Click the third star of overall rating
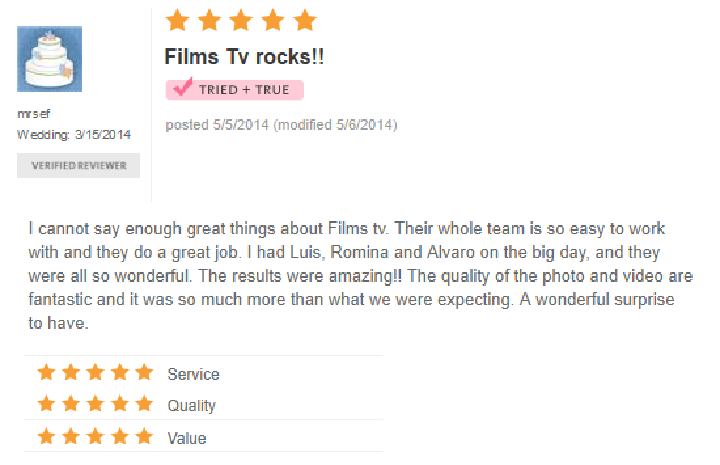 coord(241,20)
